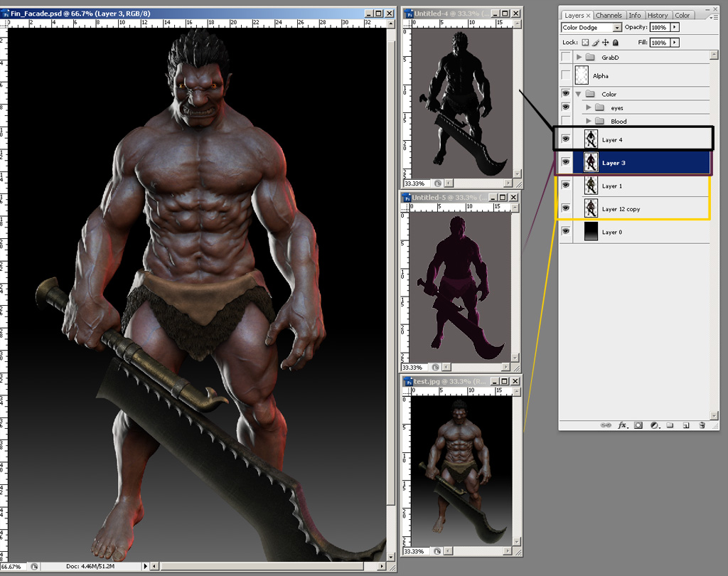Click the Opacity 100% input field
Image resolution: width=728 pixels, height=576 pixels.
pos(660,28)
